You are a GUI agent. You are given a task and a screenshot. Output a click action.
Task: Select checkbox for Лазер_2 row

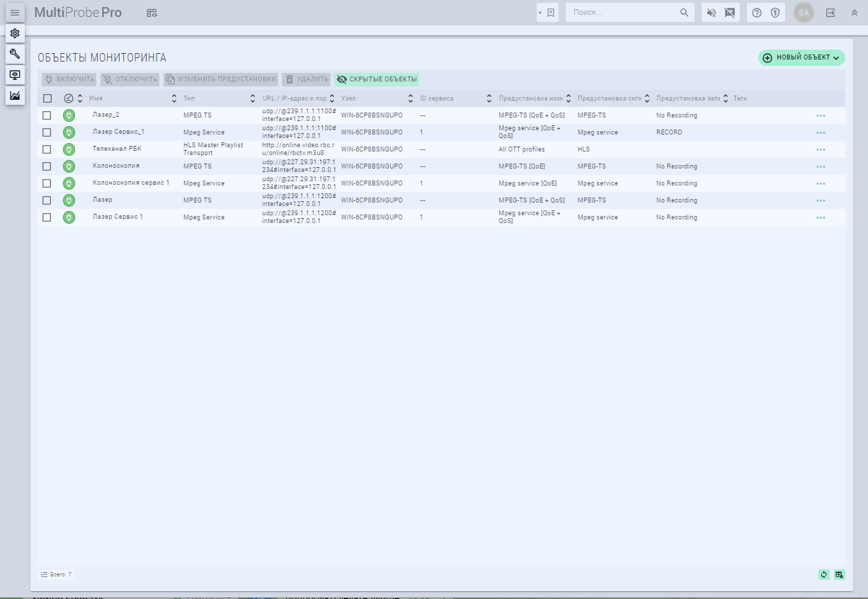pos(47,115)
